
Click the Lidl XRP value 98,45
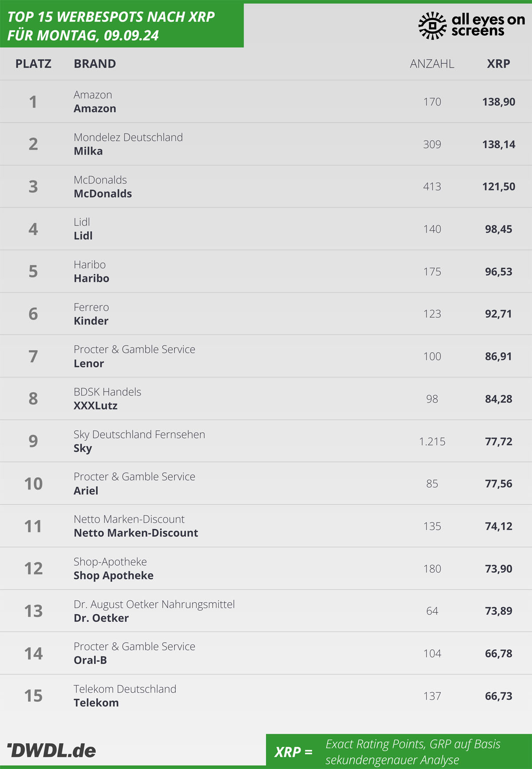[498, 229]
